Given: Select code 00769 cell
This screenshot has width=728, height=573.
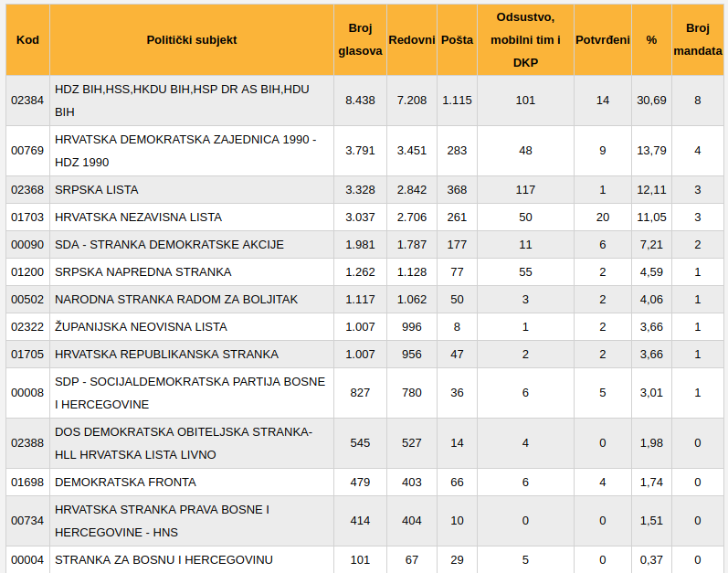Looking at the screenshot, I should click(x=27, y=151).
